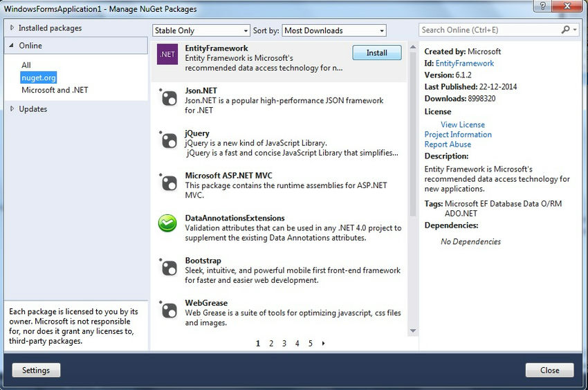
Task: Select the Microsoft and .NET source
Action: [x=55, y=90]
